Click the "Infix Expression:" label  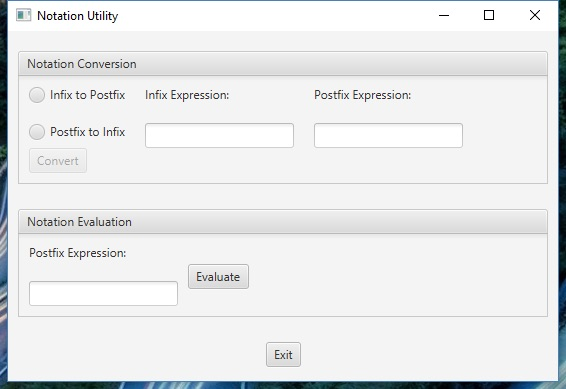click(x=187, y=95)
